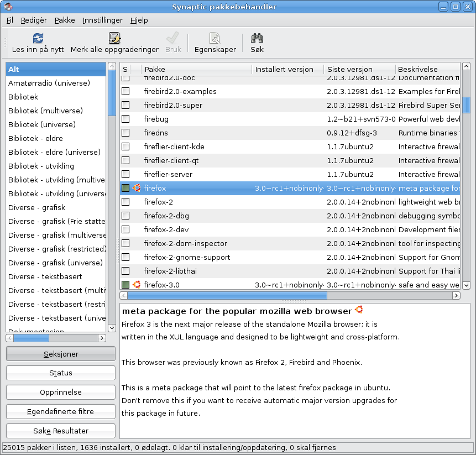The image size is (476, 455).
Task: Click the Les inn på nytt reload icon
Action: coord(38,38)
